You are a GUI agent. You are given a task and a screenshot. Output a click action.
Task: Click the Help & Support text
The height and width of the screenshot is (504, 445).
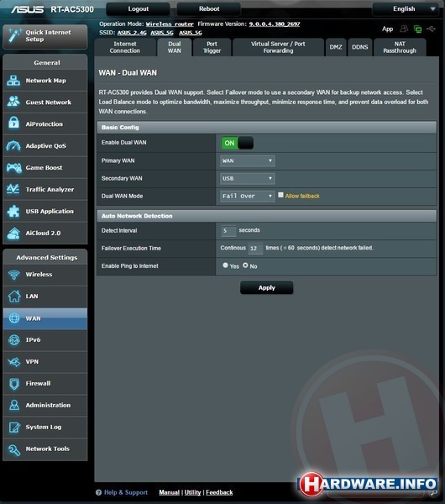126,492
